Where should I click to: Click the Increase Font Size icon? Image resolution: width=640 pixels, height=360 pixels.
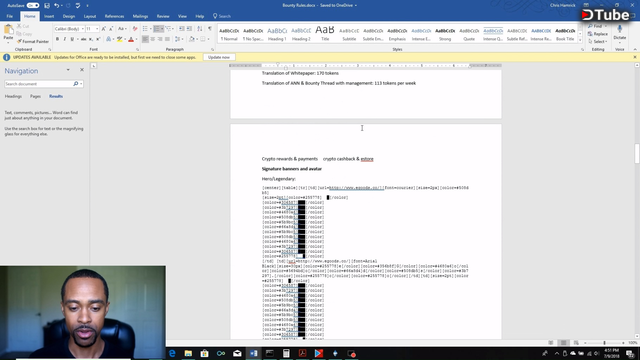click(x=104, y=29)
